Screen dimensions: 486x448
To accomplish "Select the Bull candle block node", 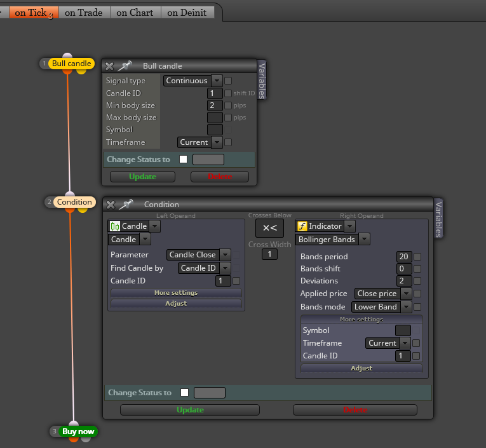I will click(x=71, y=64).
